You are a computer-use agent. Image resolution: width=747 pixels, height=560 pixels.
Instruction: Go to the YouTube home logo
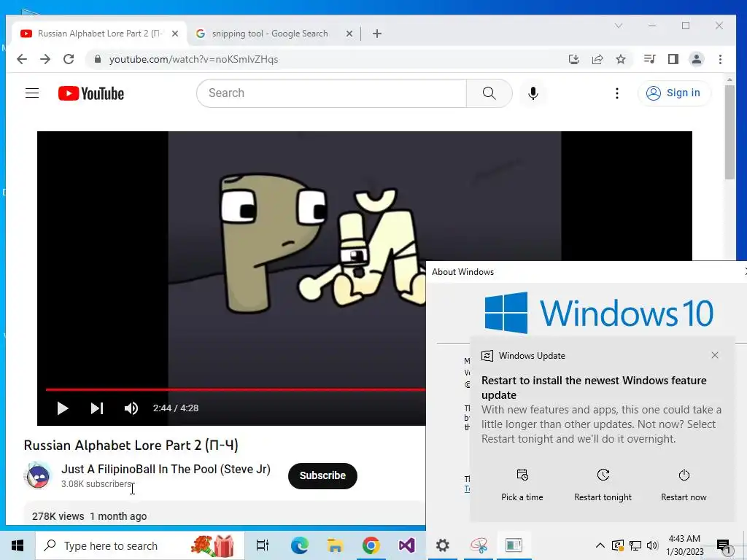click(91, 93)
